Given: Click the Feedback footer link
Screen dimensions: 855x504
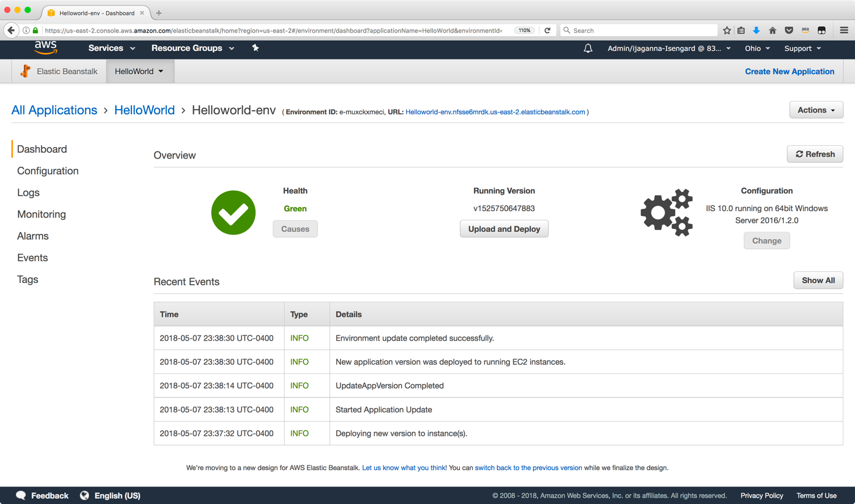Looking at the screenshot, I should (50, 496).
